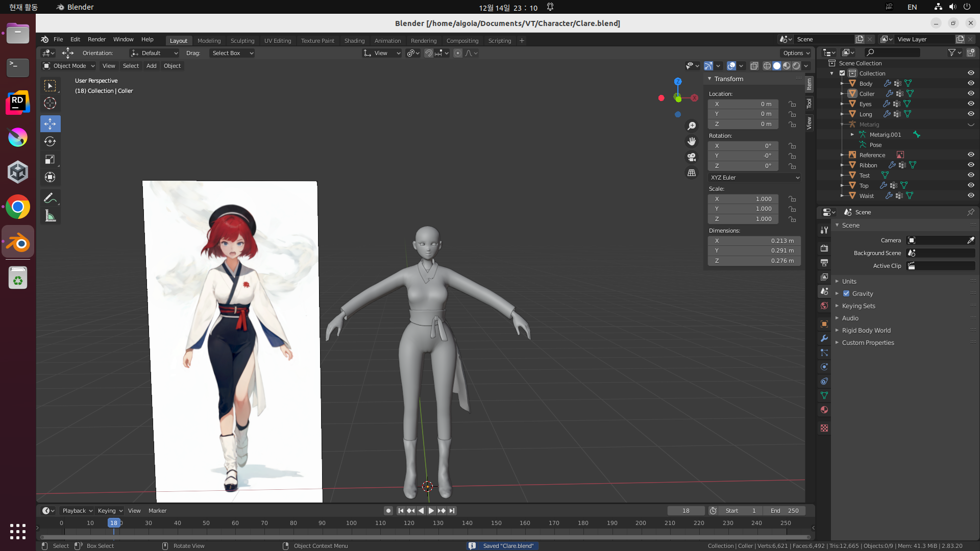Screen dimensions: 980x551
Task: Expand the Custom Properties panel
Action: (868, 342)
